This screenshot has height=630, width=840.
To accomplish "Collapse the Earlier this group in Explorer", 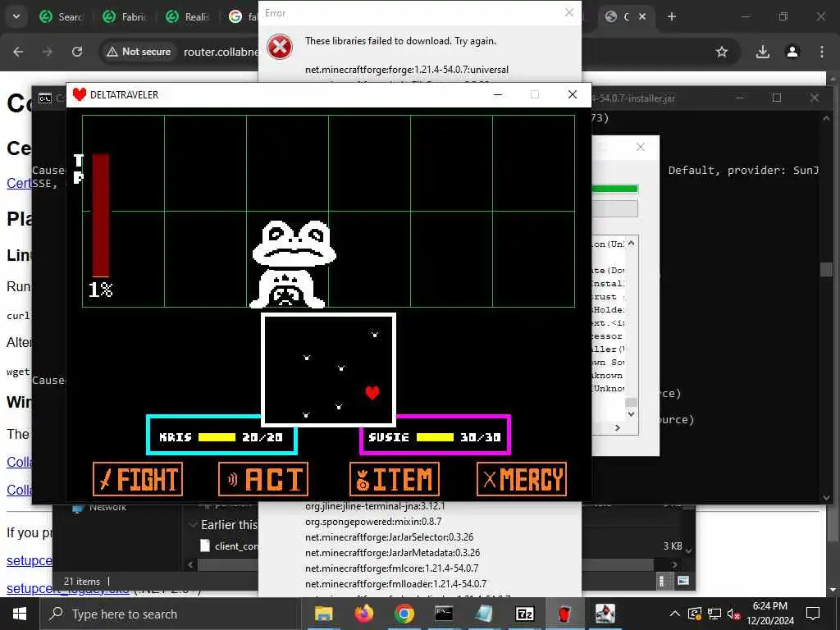I will coord(194,525).
